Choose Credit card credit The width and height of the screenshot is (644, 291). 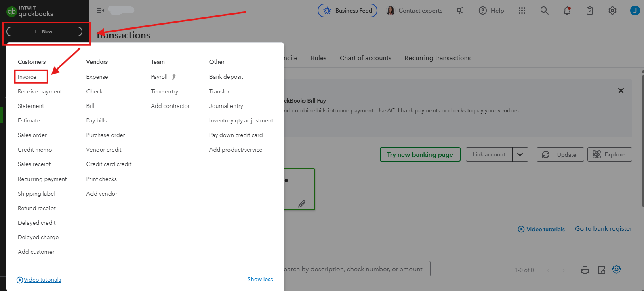(x=109, y=164)
